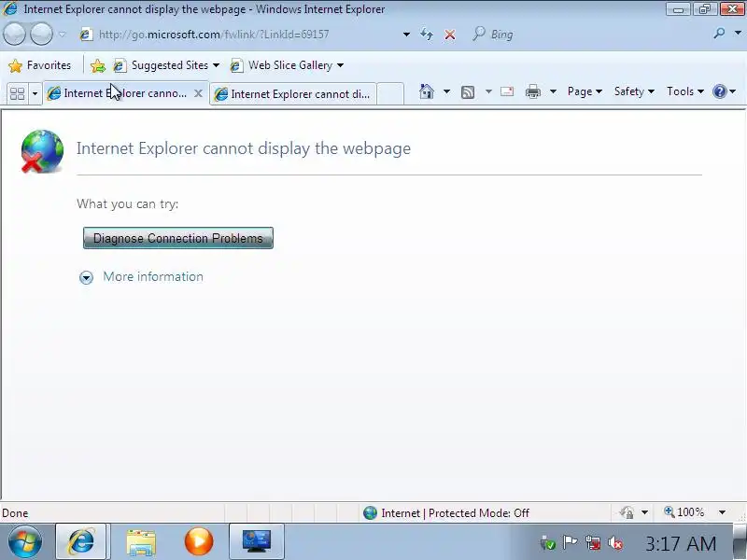Screen dimensions: 747x560
Task: Open the search provider dropdown arrow
Action: 738,34
